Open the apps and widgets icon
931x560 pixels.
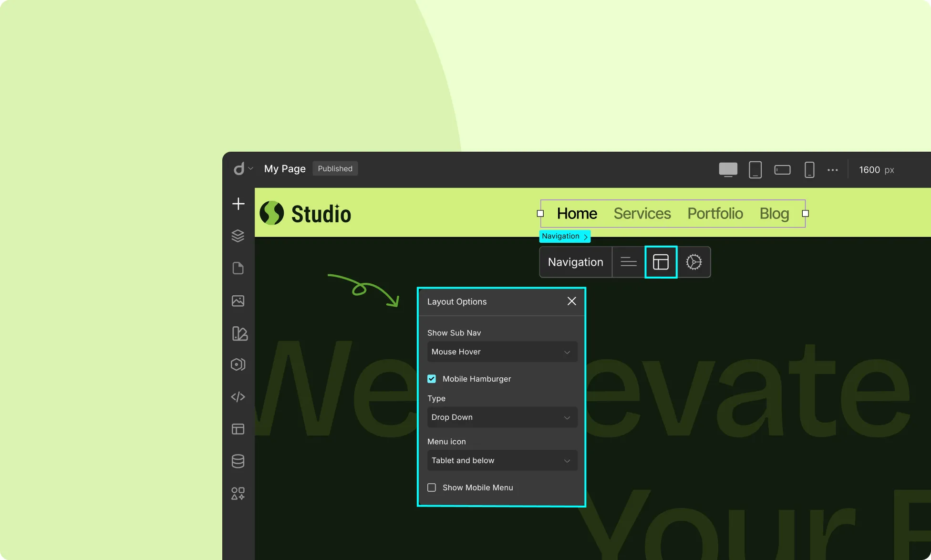[238, 493]
